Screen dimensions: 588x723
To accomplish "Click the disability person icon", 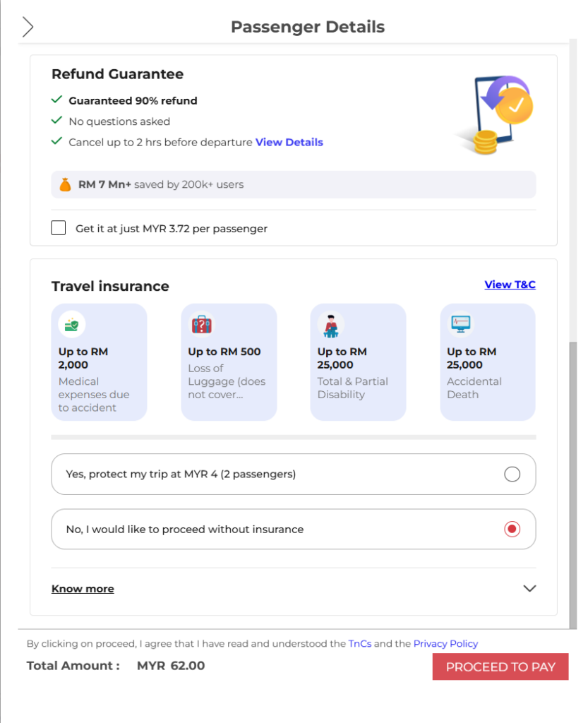I will [331, 325].
